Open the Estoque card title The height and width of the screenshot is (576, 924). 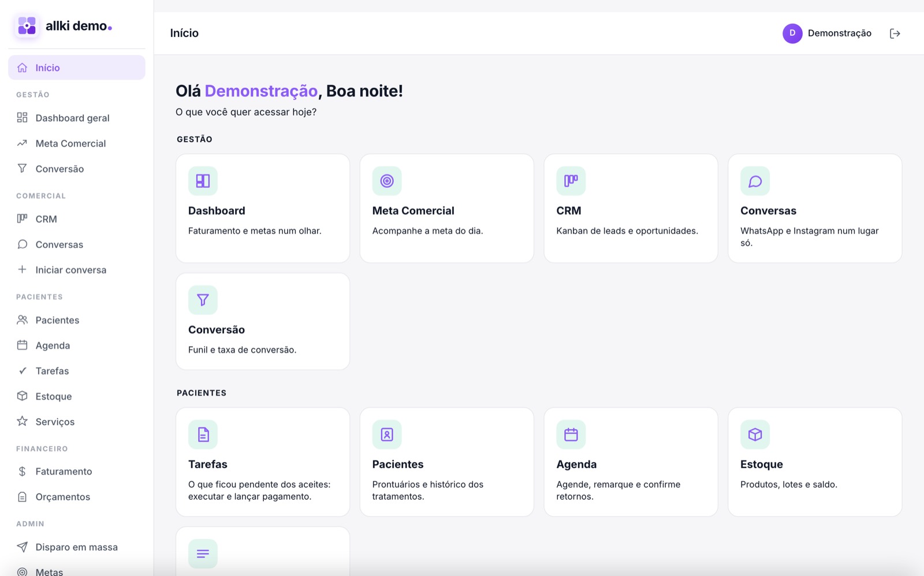762,464
